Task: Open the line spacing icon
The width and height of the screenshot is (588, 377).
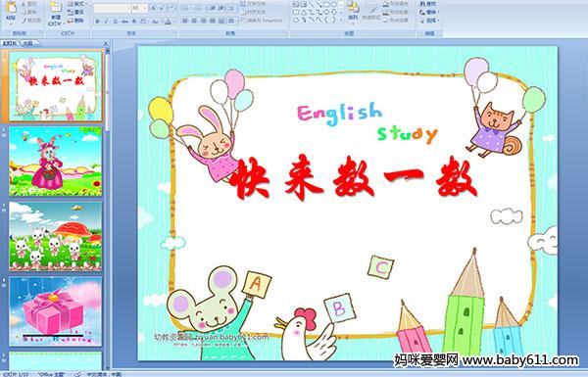Action: pos(232,8)
